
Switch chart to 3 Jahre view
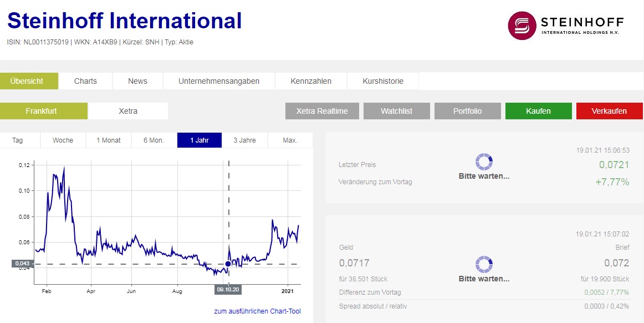(x=244, y=140)
